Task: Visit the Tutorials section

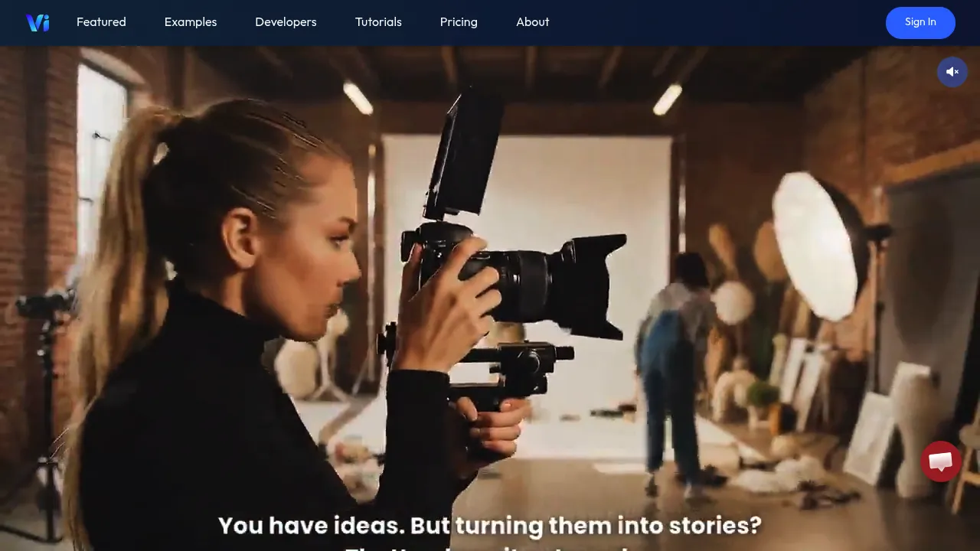Action: click(x=378, y=22)
